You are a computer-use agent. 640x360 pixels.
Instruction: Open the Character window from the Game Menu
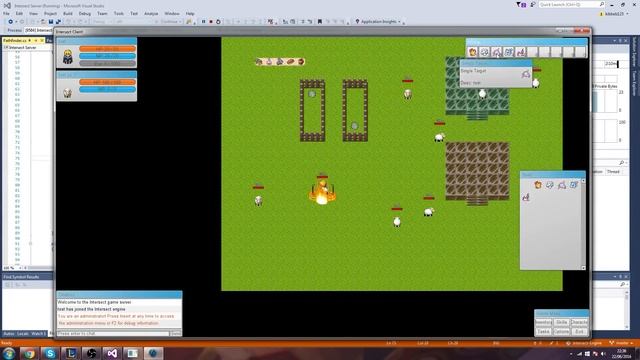click(x=579, y=322)
